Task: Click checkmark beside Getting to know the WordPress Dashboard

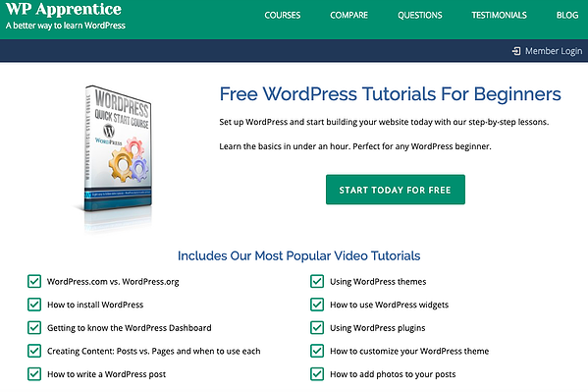Action: [34, 328]
